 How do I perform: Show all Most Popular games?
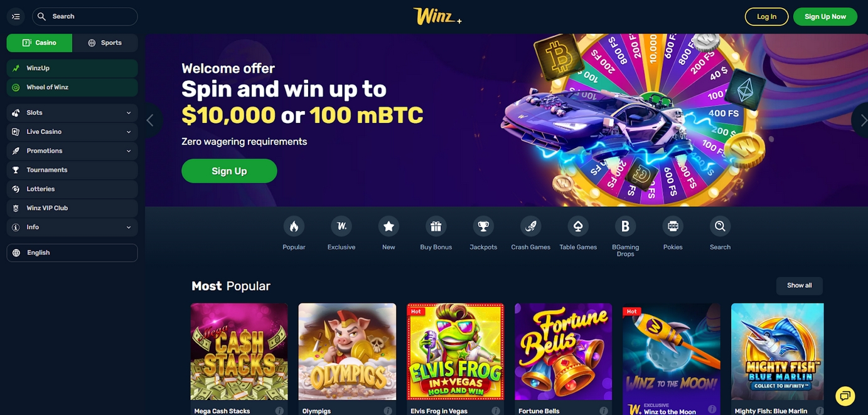799,285
